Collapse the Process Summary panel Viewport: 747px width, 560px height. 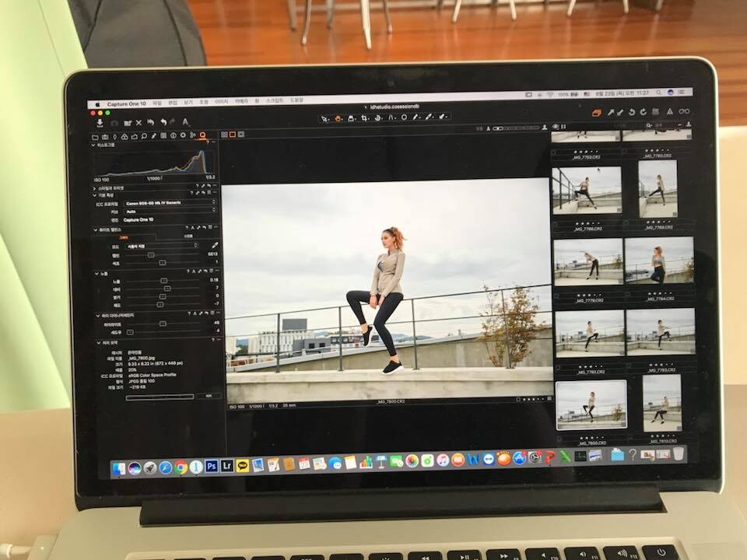(99, 343)
